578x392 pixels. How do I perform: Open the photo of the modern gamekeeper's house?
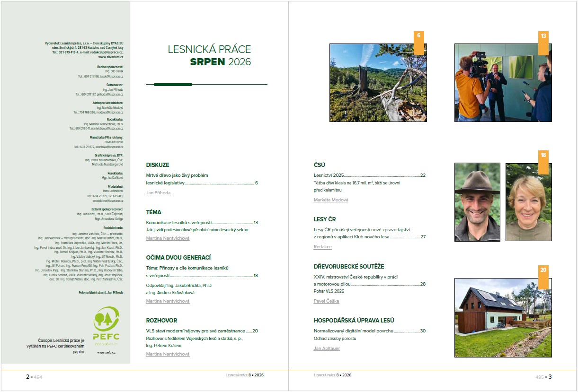503,318
